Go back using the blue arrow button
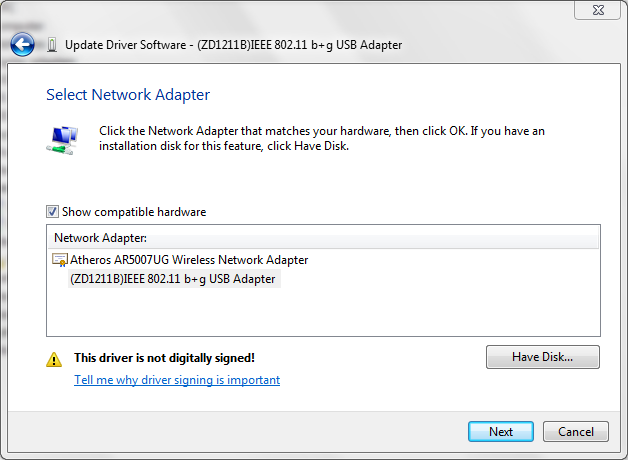Image resolution: width=628 pixels, height=460 pixels. click(x=22, y=44)
